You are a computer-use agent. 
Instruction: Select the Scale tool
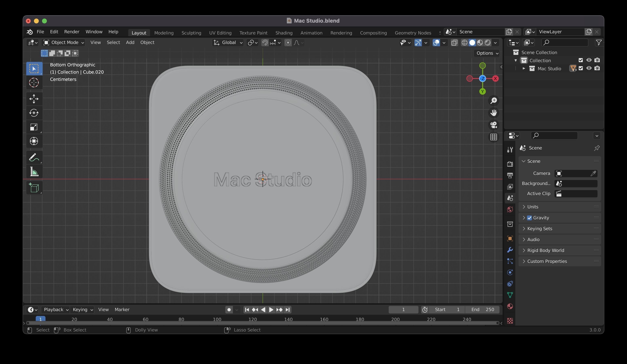point(34,127)
